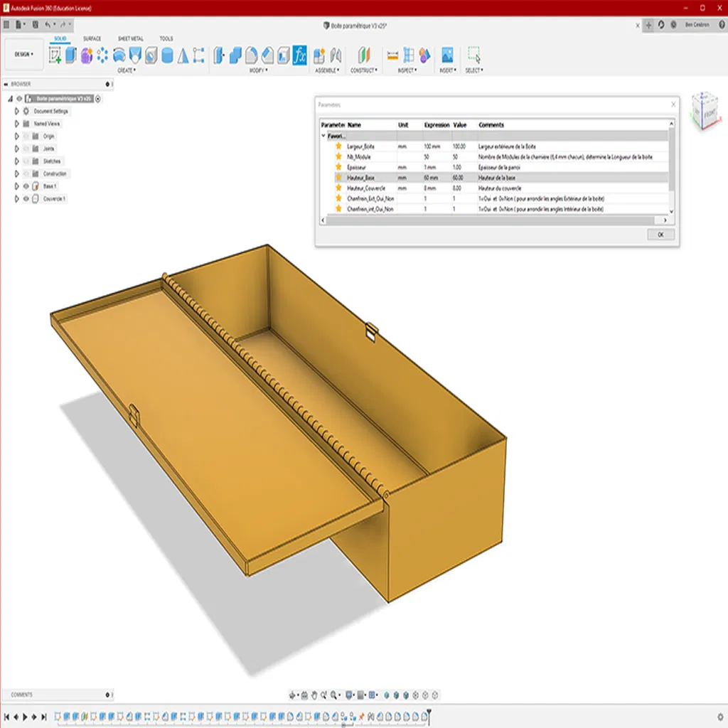Click the Look At icon
728x728 pixels.
[x=304, y=695]
